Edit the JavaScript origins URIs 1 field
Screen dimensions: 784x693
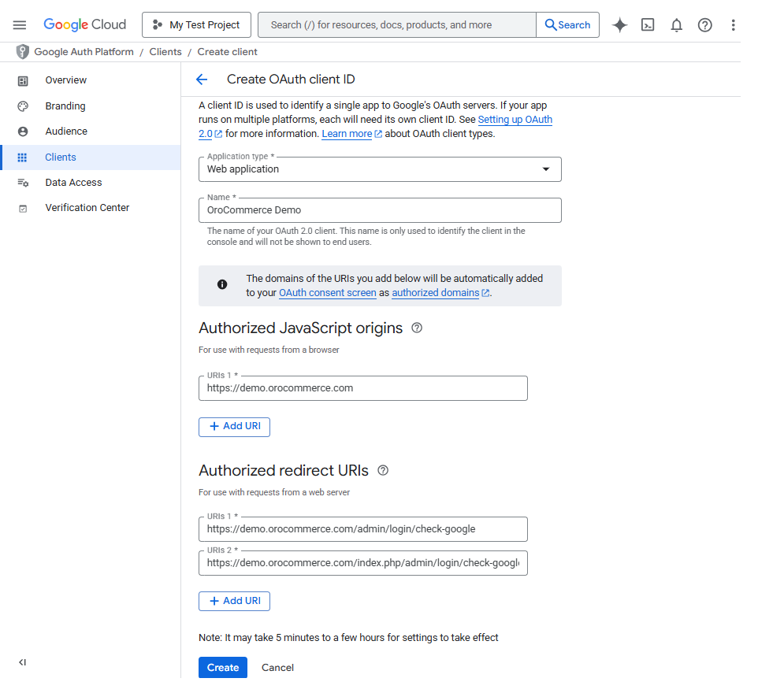point(363,388)
